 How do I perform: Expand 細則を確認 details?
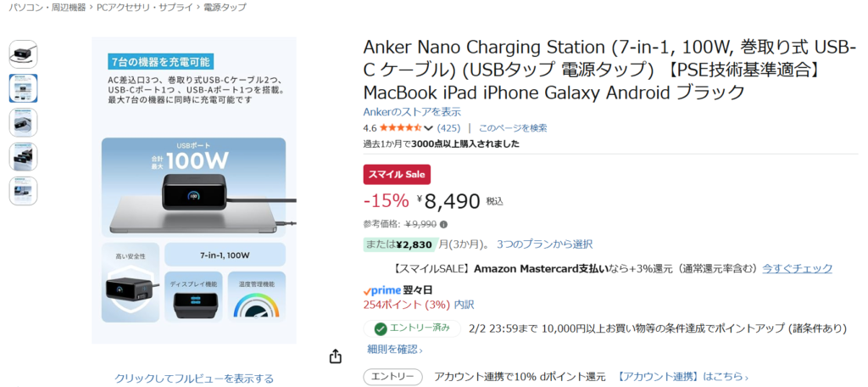pyautogui.click(x=395, y=349)
